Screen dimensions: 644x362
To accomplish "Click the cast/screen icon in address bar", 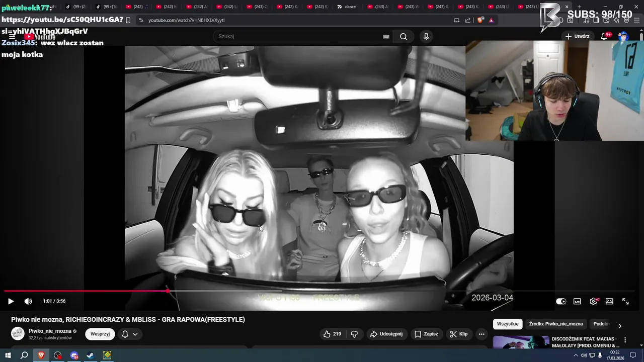I will tap(456, 20).
